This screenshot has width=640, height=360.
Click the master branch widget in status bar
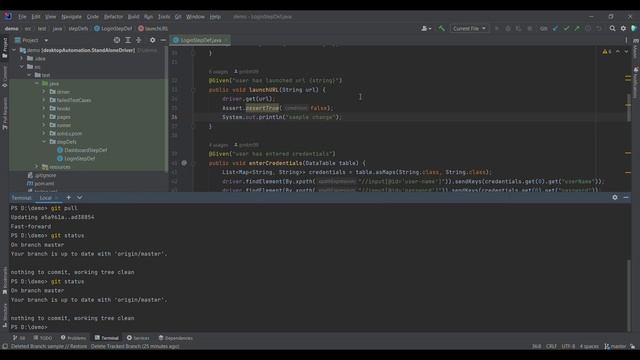coord(615,347)
